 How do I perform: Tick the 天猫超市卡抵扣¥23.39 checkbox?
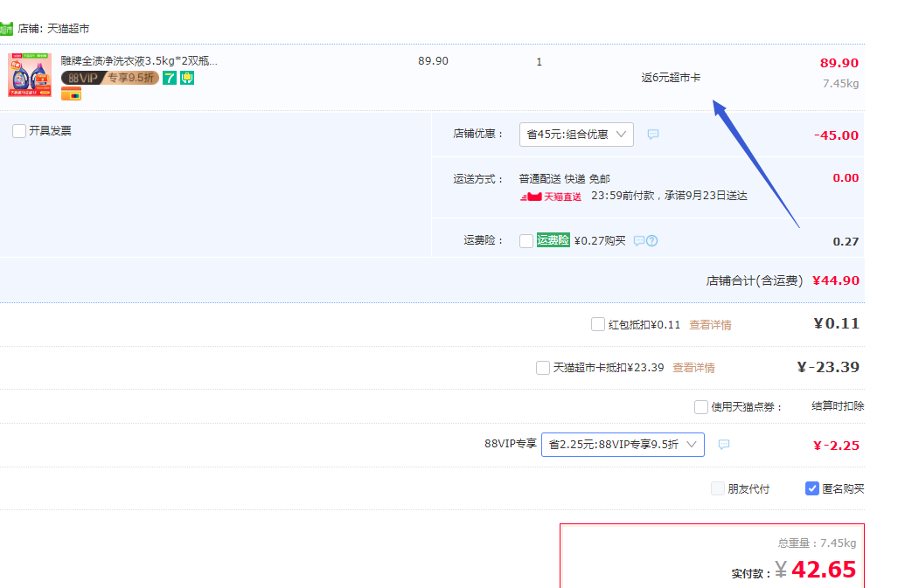(543, 368)
